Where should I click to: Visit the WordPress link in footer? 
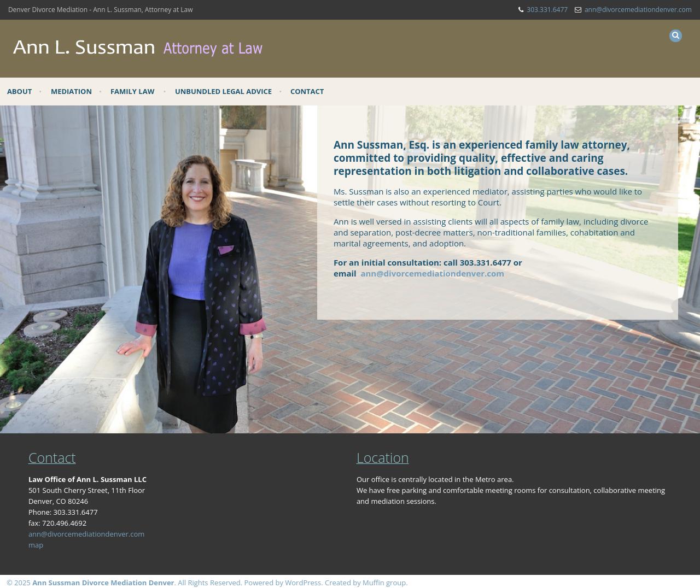click(x=302, y=583)
